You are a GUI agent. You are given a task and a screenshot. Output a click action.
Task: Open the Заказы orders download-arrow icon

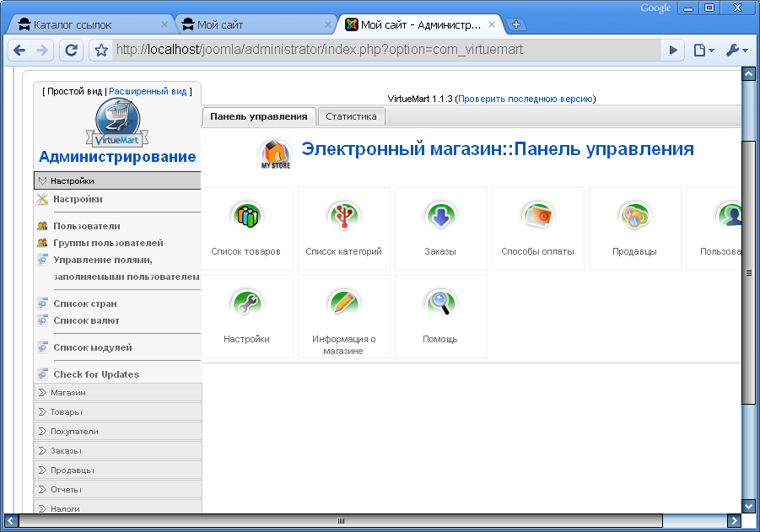tap(440, 216)
